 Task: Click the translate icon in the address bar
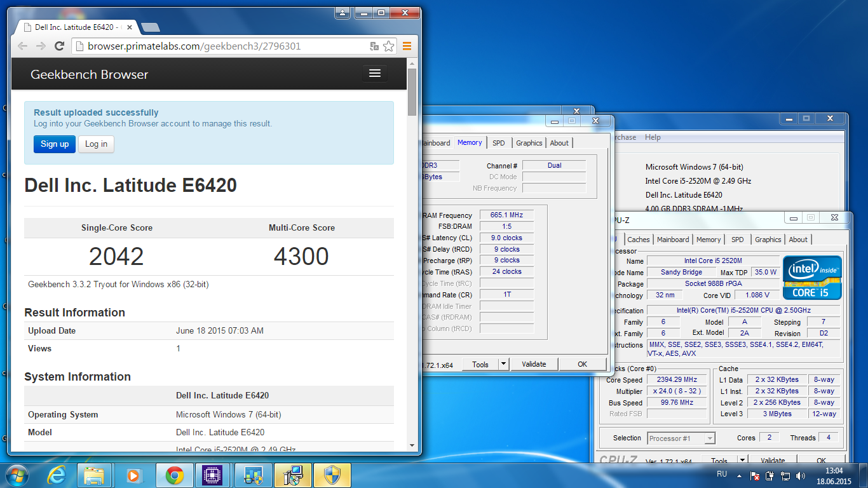pos(374,46)
